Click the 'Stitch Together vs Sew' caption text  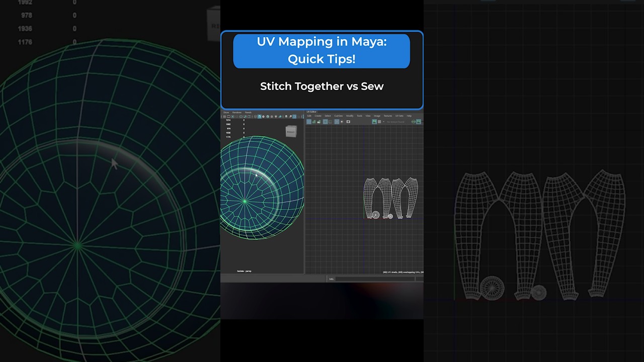tap(322, 86)
